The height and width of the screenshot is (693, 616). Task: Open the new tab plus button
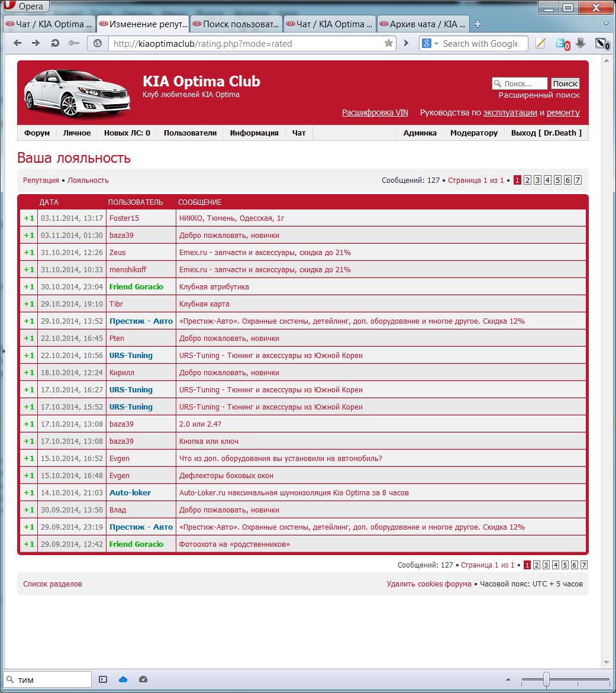(x=478, y=24)
